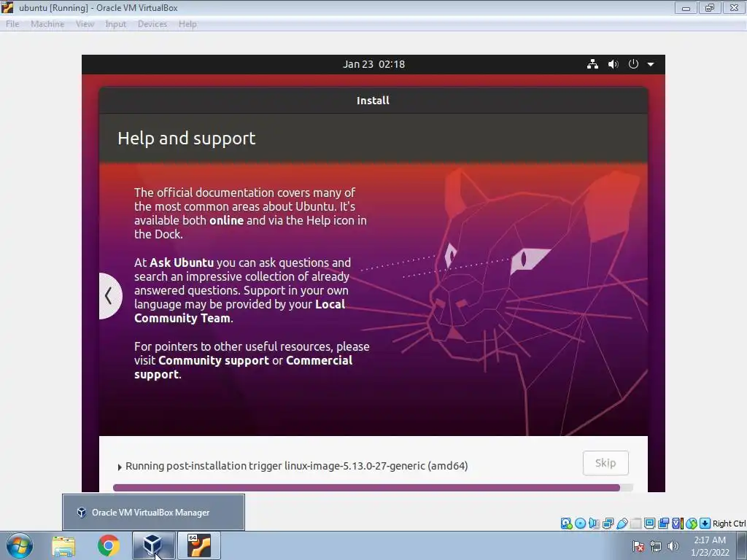The height and width of the screenshot is (560, 747).
Task: Expand Ubuntu system menu dropdown arrow
Action: click(650, 64)
